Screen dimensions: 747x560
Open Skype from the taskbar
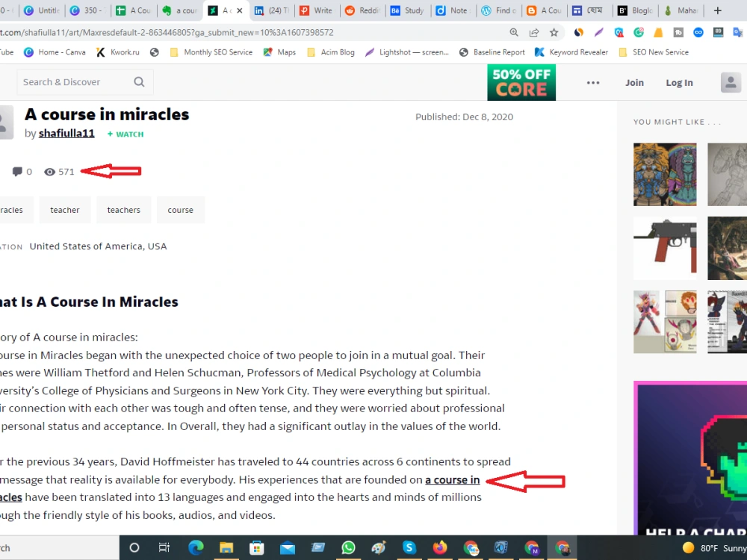tap(409, 547)
